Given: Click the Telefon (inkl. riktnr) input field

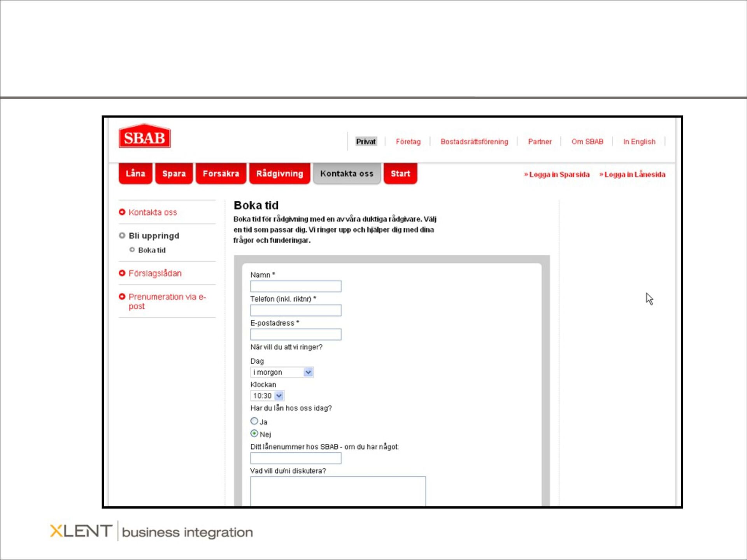Looking at the screenshot, I should [296, 310].
